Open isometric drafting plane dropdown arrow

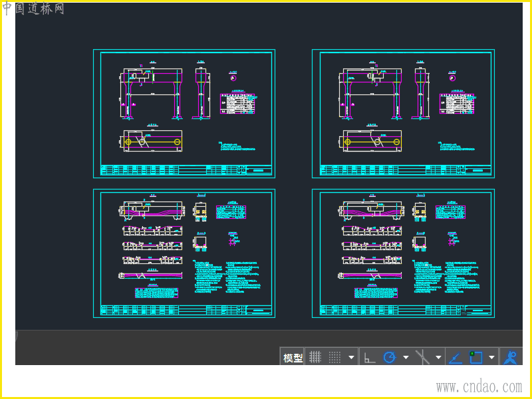pos(438,357)
